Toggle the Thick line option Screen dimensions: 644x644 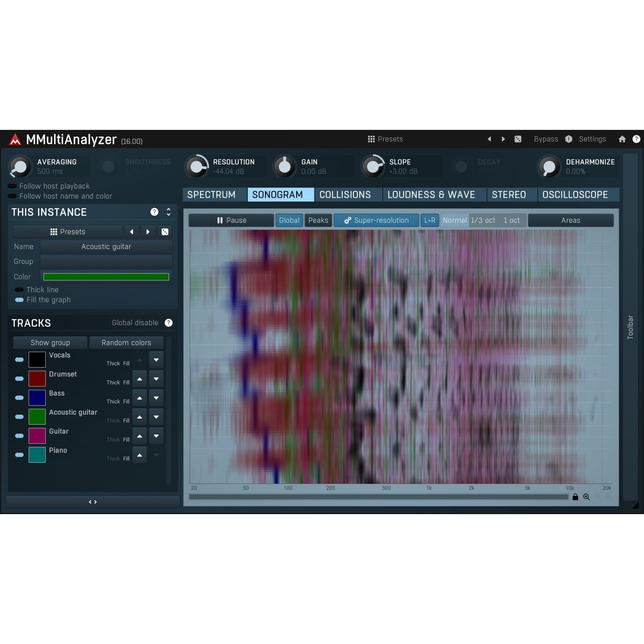pyautogui.click(x=19, y=290)
